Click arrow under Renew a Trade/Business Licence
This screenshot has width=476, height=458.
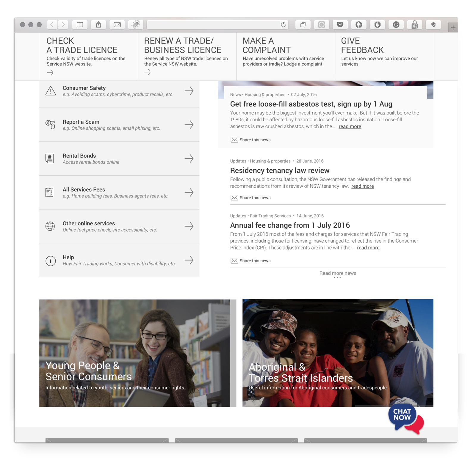coord(148,72)
